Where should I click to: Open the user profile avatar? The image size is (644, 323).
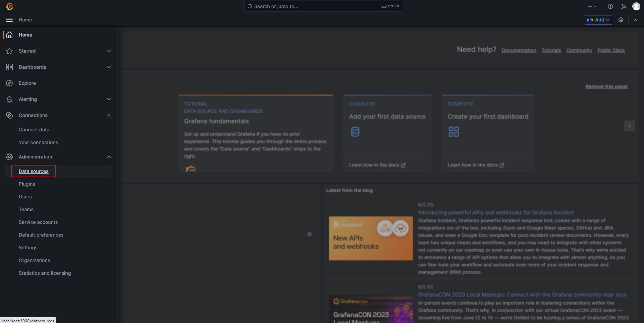[x=636, y=6]
